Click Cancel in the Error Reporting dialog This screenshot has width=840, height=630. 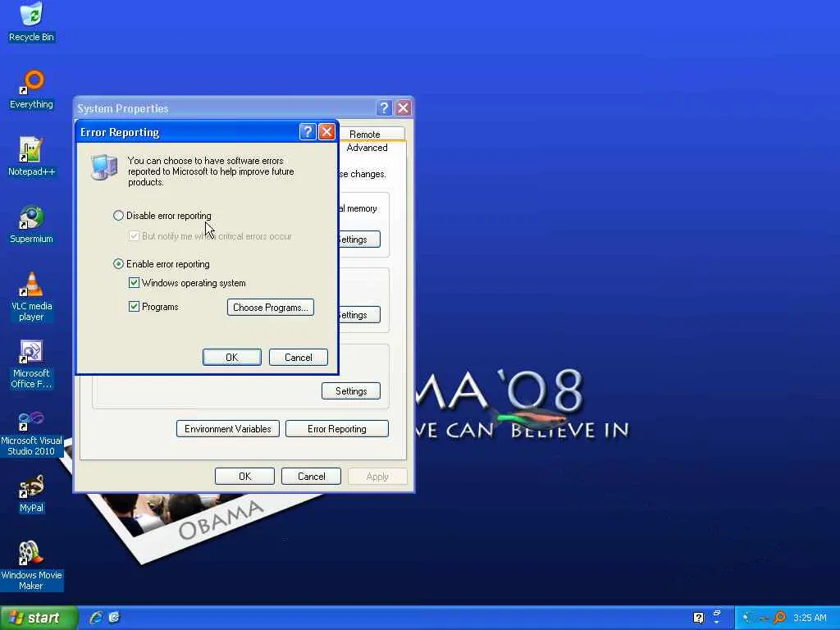pyautogui.click(x=299, y=358)
